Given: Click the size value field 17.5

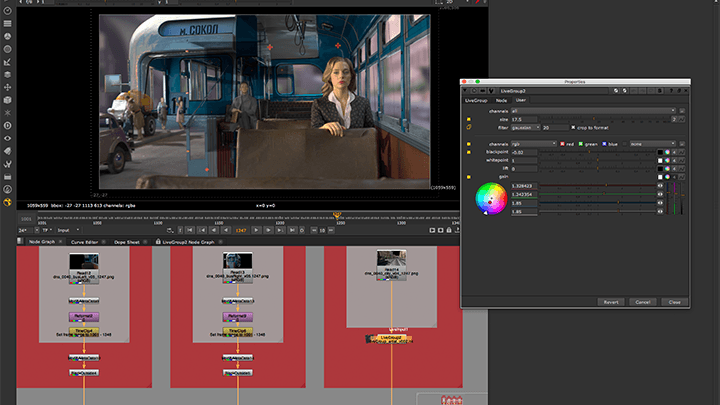Looking at the screenshot, I should [524, 119].
